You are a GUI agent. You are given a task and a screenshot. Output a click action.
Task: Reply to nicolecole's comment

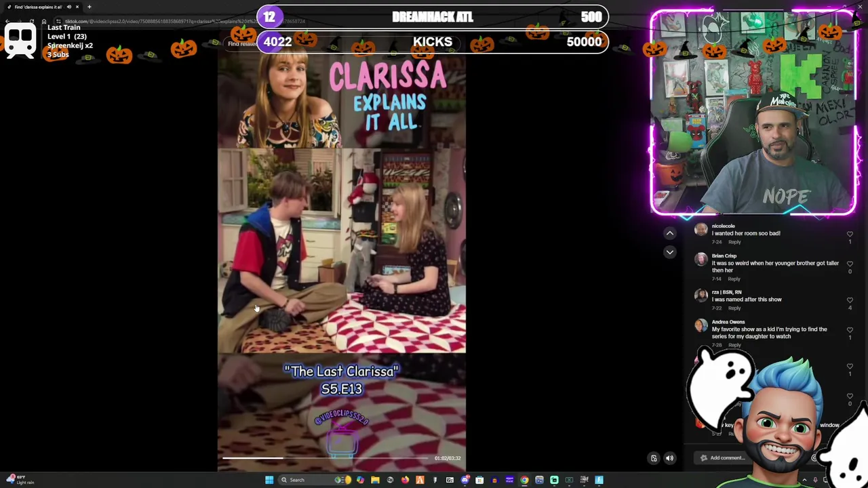tap(734, 242)
